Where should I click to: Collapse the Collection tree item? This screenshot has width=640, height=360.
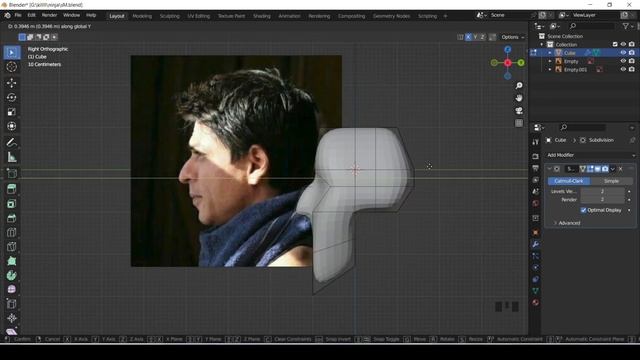pos(542,44)
